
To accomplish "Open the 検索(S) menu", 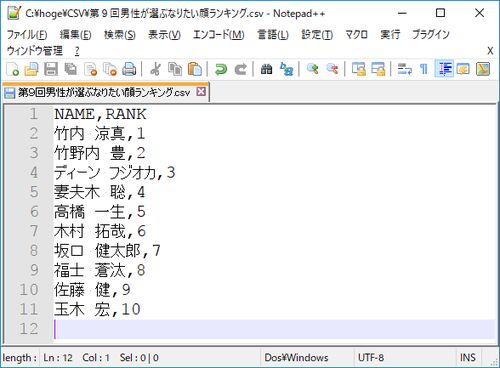I will click(x=120, y=34).
